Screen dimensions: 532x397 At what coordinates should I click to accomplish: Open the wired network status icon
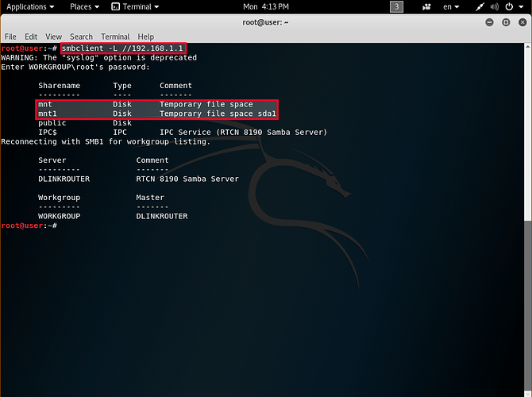pyautogui.click(x=480, y=6)
